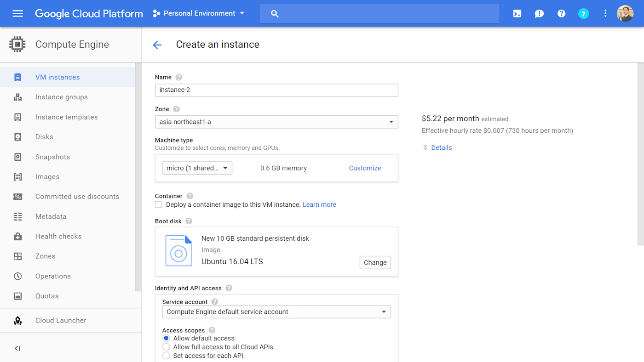644x362 pixels.
Task: Open the three-dot settings menu
Action: click(605, 14)
